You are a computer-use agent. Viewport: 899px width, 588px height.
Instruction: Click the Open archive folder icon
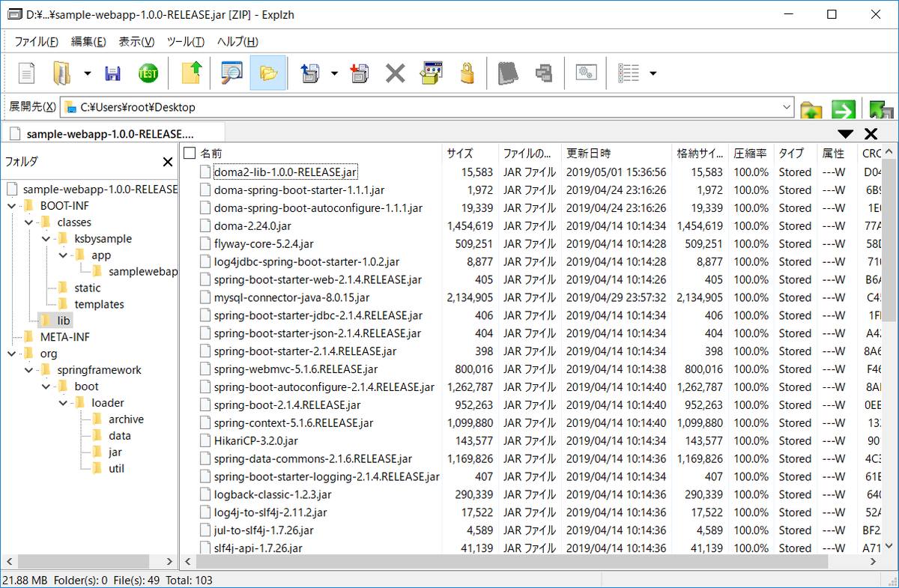click(x=61, y=73)
